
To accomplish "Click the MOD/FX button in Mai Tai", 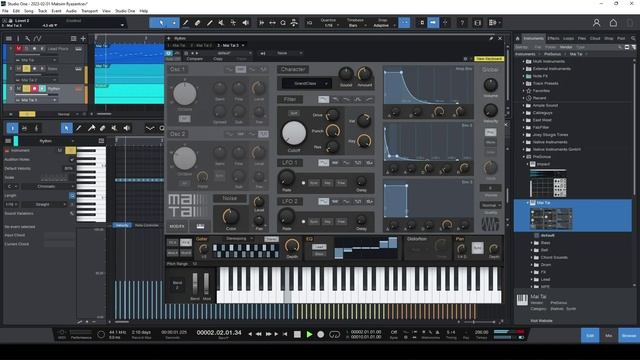I will 177,226.
